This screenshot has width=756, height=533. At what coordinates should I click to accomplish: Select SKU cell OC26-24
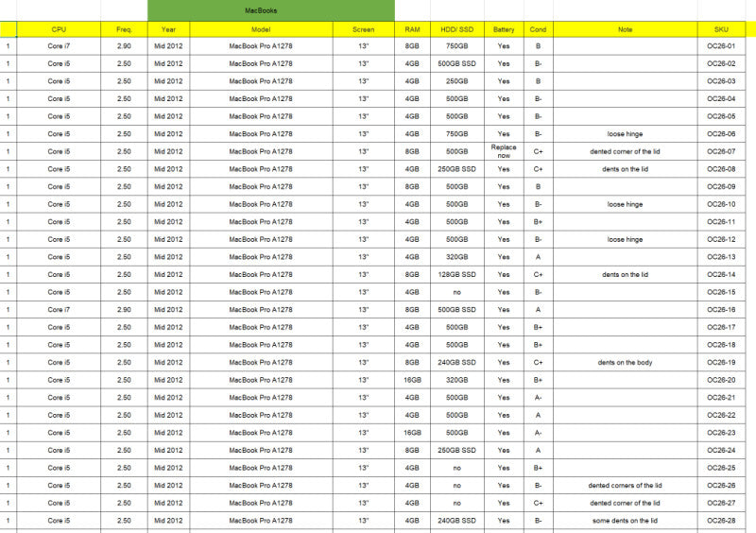coord(721,450)
